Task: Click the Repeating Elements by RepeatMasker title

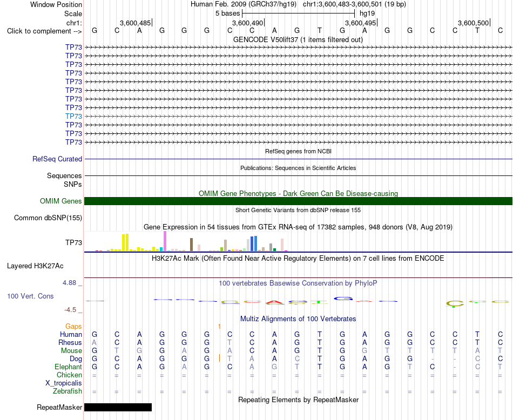Action: point(299,399)
